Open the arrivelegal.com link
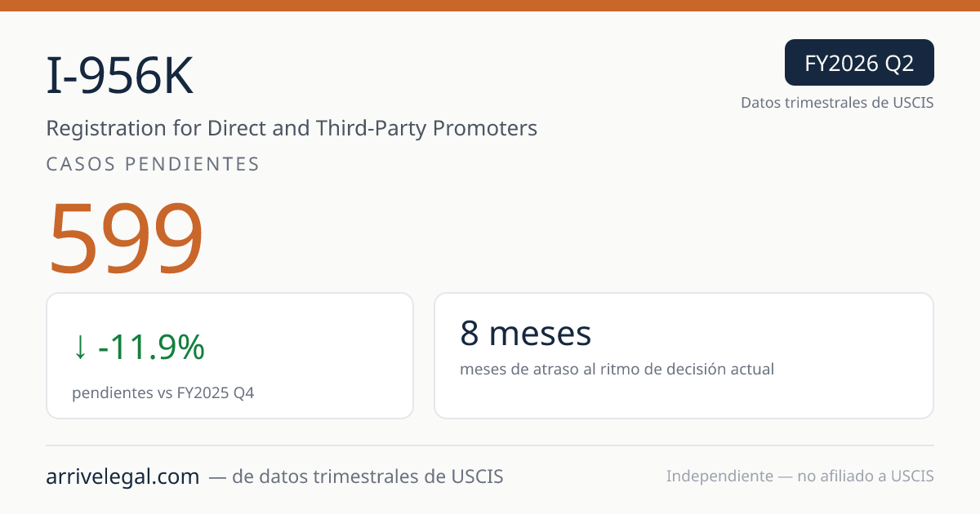Screen dimensions: 980x514 (x=122, y=476)
